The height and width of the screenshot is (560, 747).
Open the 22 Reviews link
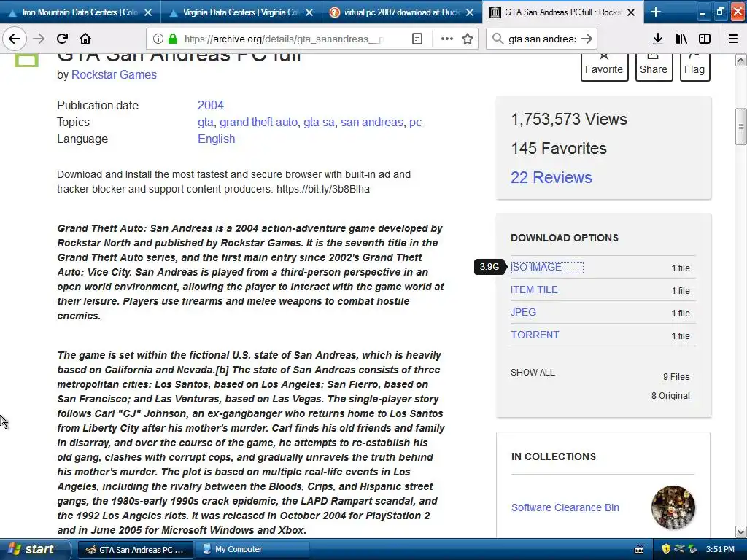[x=551, y=178]
